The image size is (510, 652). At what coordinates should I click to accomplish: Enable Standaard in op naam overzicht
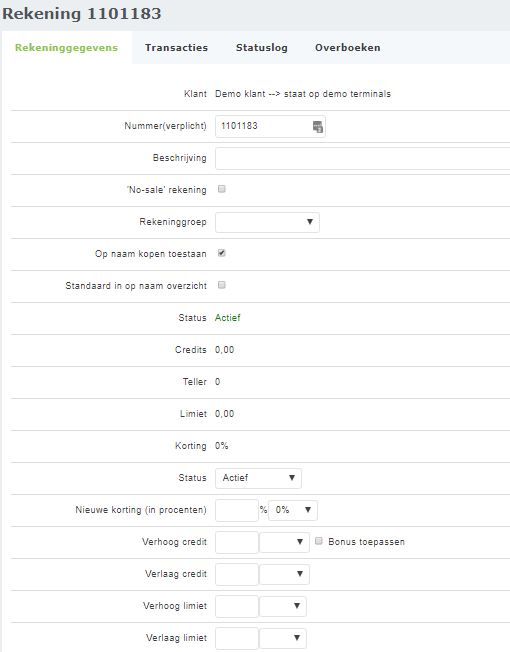pos(222,285)
